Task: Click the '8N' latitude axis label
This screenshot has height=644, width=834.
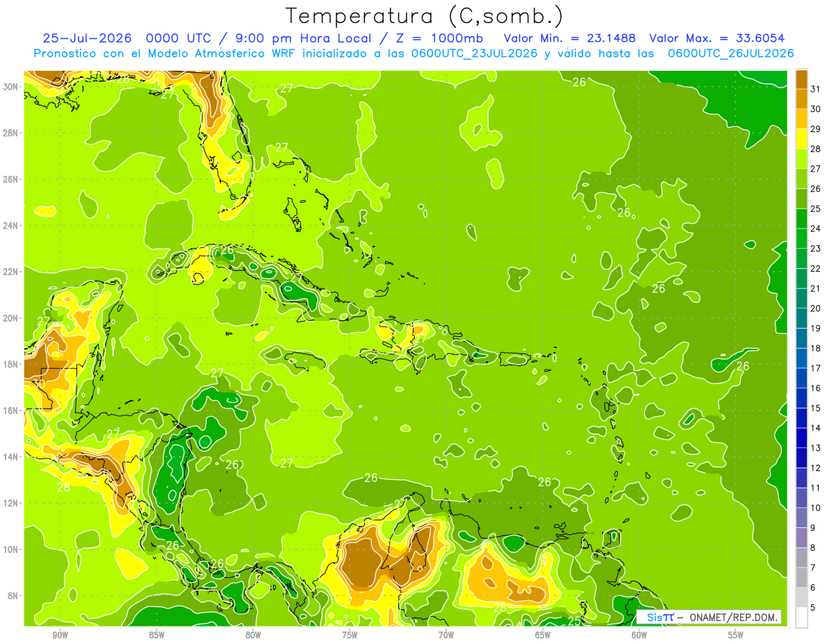Action: click(13, 596)
